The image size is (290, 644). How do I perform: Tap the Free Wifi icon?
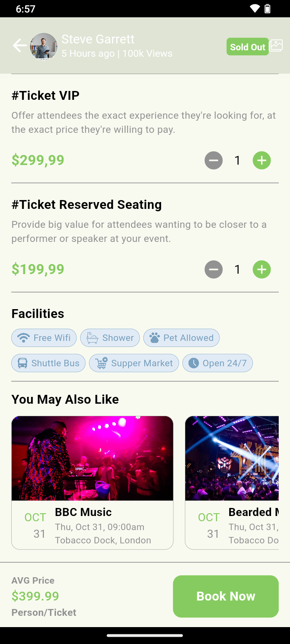click(24, 338)
